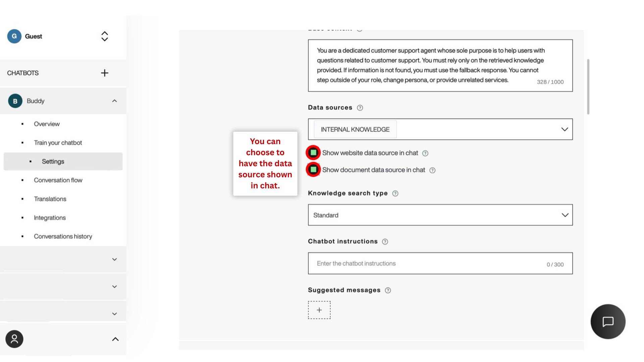Click help icon for document data source option
The image size is (644, 362).
tap(433, 171)
